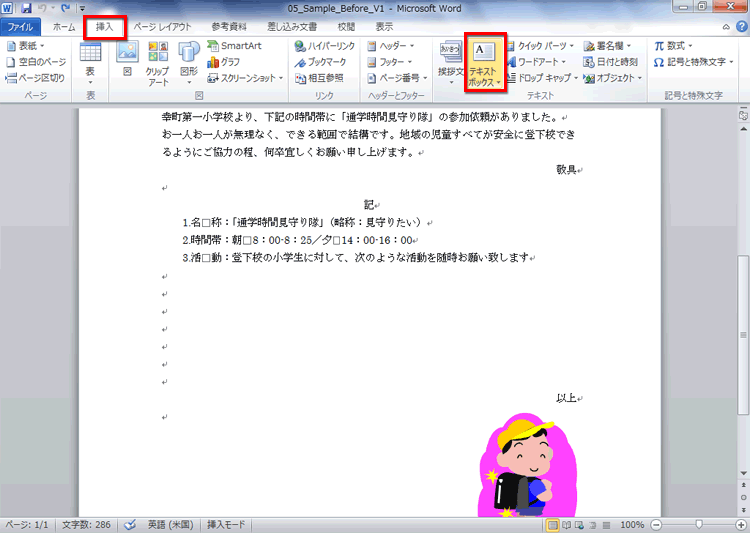Toggle the 挿入モード indicator
750x533 pixels.
coord(226,525)
